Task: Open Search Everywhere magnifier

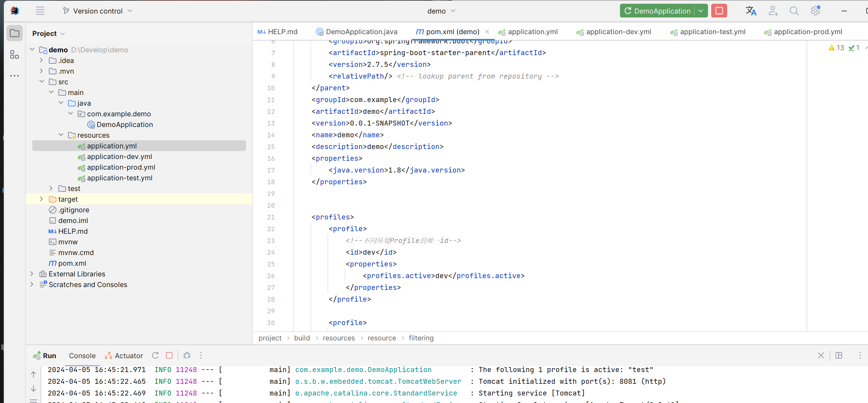Action: coord(794,11)
